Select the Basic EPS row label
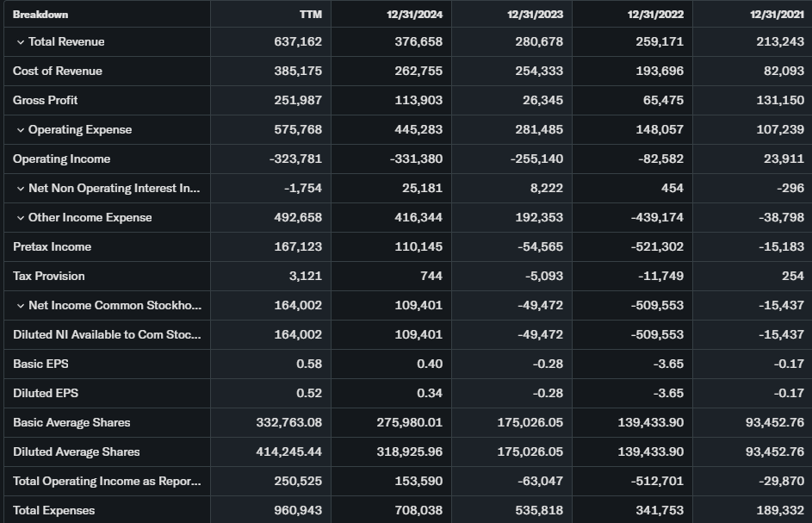 coord(40,364)
